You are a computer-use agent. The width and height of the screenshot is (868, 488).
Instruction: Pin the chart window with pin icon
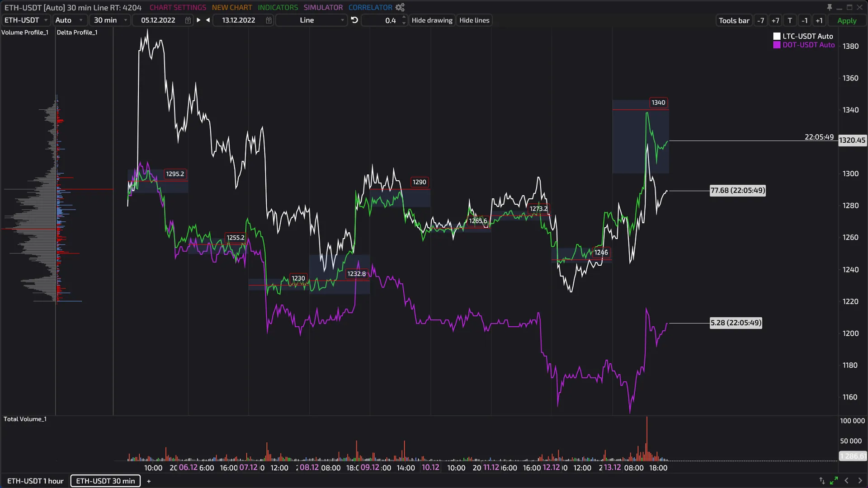tap(829, 7)
